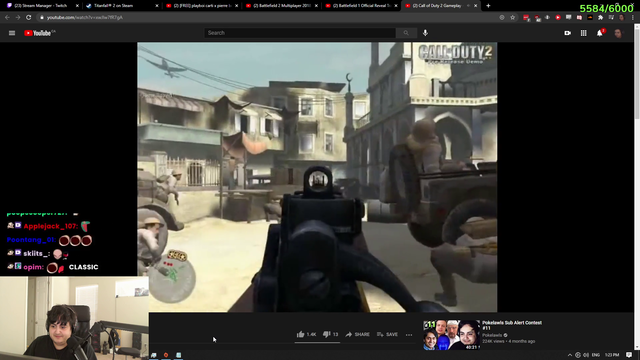Image resolution: width=640 pixels, height=360 pixels.
Task: Click SAVE to add video to playlist
Action: (387, 334)
